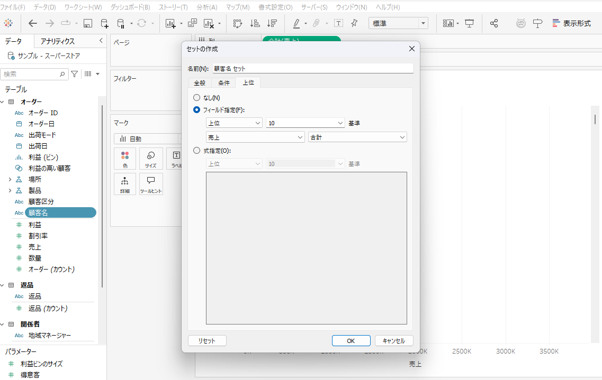
Task: Collapse the 返品 table
Action: click(x=3, y=285)
